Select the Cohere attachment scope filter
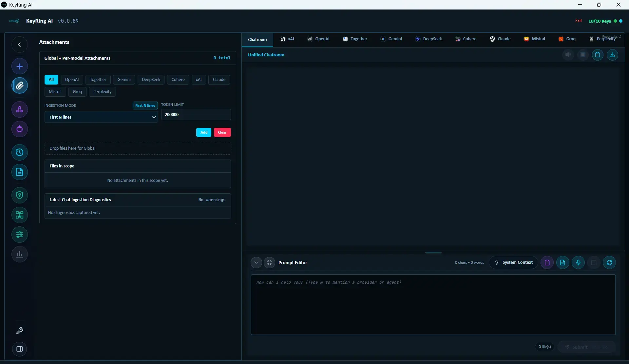Image resolution: width=629 pixels, height=364 pixels. click(178, 80)
